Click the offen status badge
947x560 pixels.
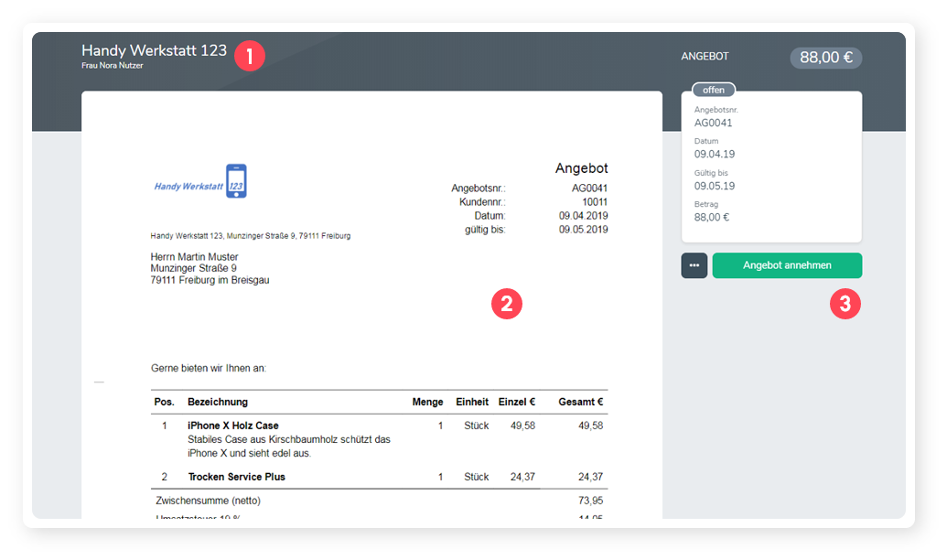coord(713,90)
